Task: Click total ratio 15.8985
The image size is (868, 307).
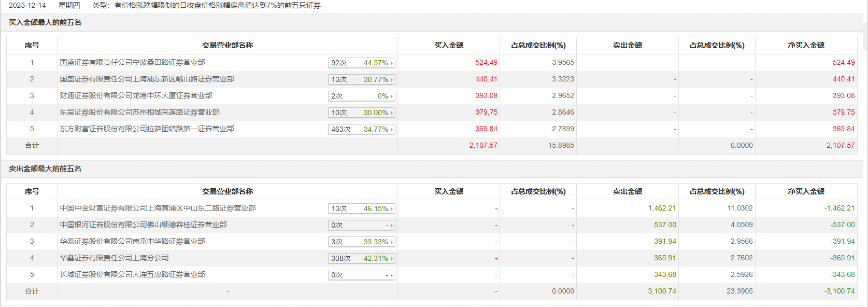Action: (561, 145)
